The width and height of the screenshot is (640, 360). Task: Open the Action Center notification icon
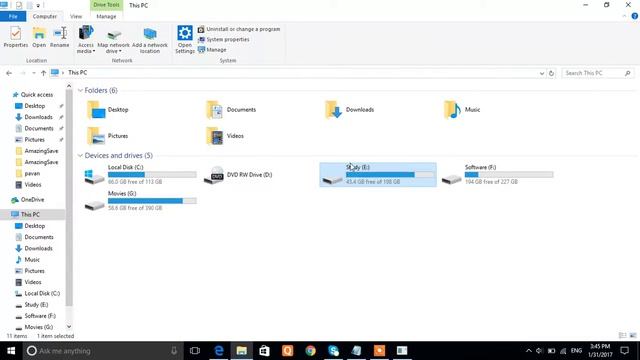click(x=624, y=351)
